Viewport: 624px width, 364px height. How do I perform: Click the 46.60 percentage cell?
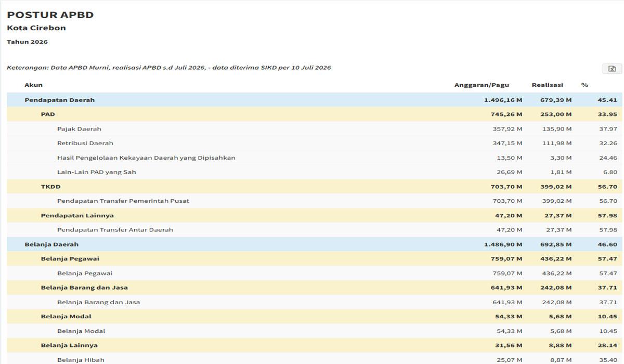(x=607, y=244)
